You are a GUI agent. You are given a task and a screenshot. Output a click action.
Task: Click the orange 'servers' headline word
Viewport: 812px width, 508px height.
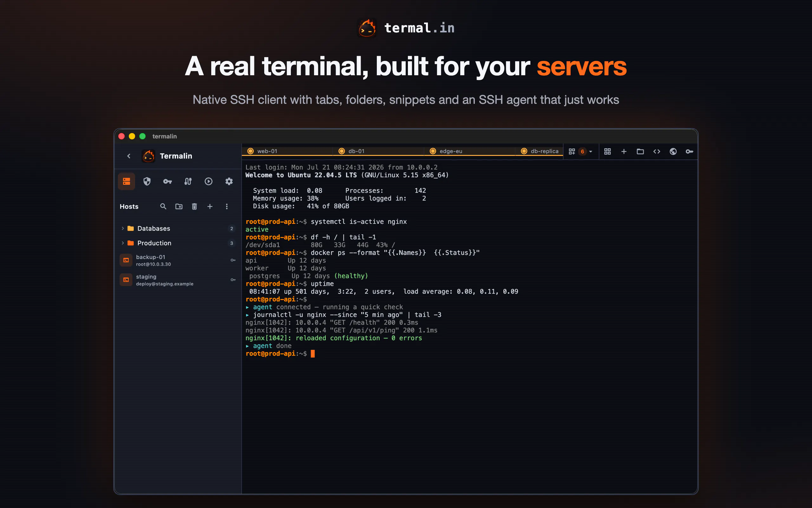pos(581,67)
